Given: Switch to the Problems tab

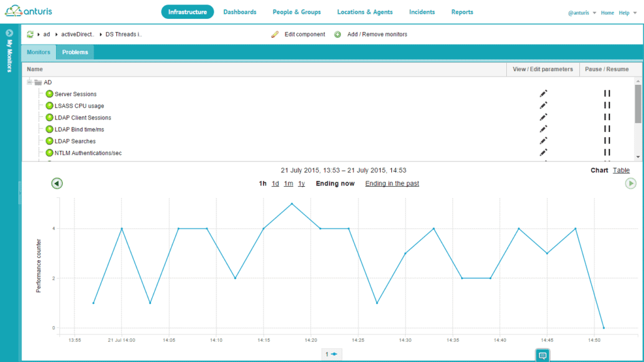Looking at the screenshot, I should coord(74,52).
